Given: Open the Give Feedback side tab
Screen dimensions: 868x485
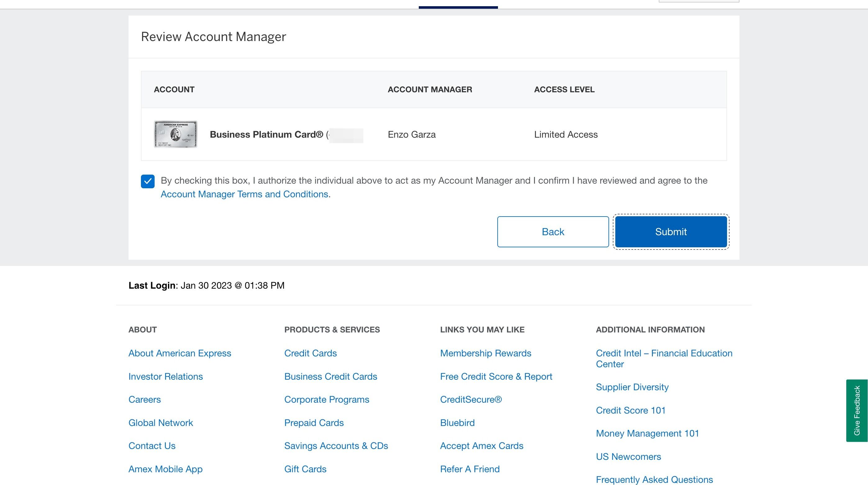Looking at the screenshot, I should tap(857, 410).
